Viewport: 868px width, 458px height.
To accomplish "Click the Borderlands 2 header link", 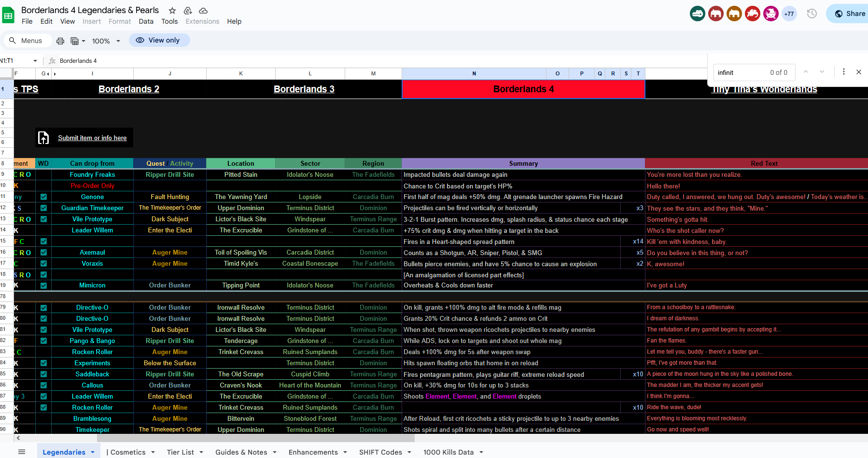I will click(x=129, y=89).
